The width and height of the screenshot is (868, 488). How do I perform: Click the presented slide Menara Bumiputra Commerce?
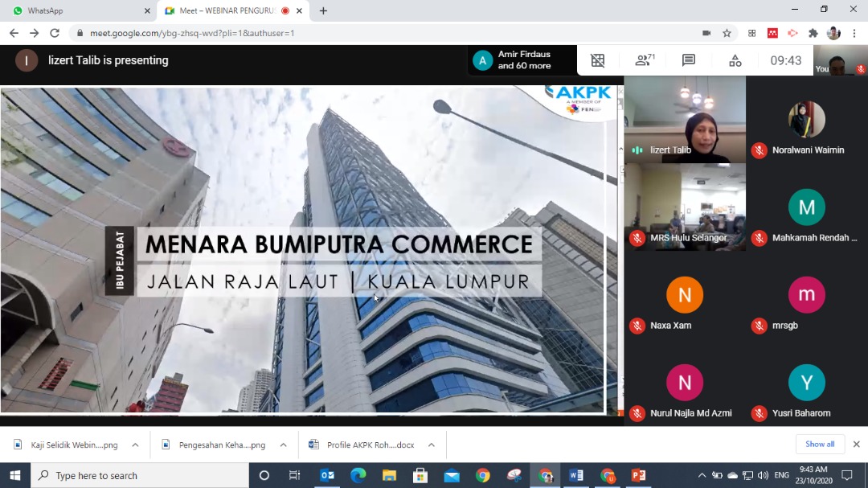click(309, 250)
